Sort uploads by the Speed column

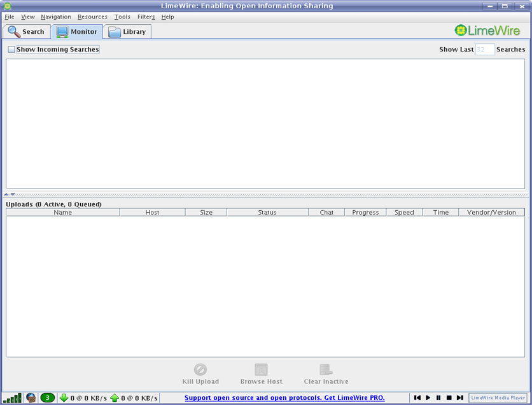[404, 212]
